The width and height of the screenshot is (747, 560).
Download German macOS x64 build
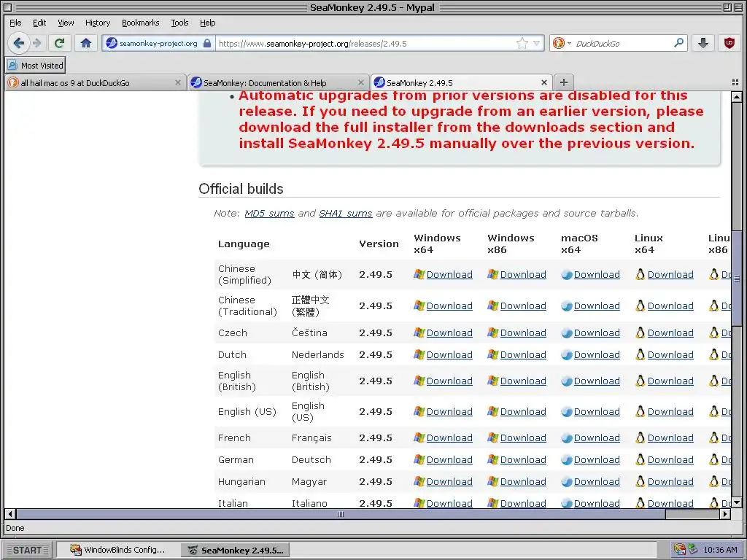(597, 460)
